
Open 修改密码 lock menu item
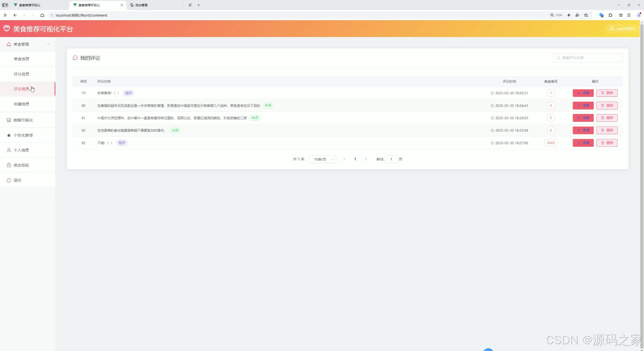coord(21,165)
